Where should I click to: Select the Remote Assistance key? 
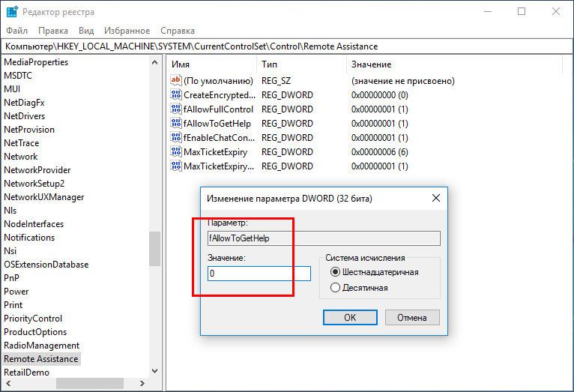pos(41,360)
